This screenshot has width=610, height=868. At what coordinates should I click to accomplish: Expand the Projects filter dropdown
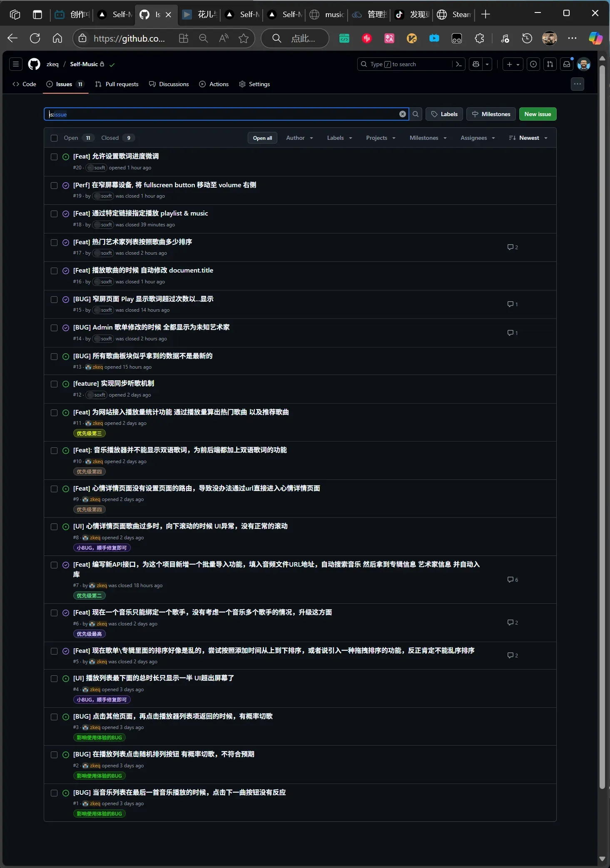coord(381,138)
